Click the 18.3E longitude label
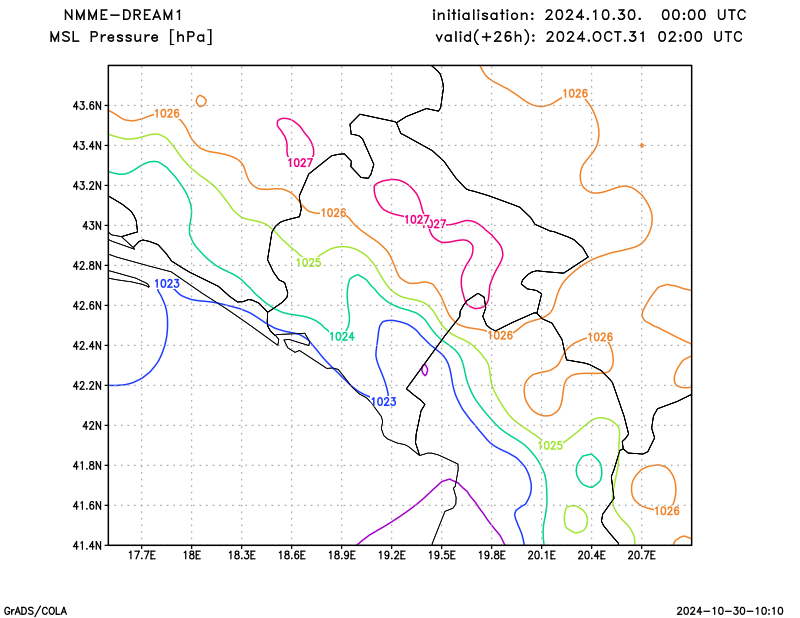Screen dimensions: 800x618 pyautogui.click(x=242, y=555)
